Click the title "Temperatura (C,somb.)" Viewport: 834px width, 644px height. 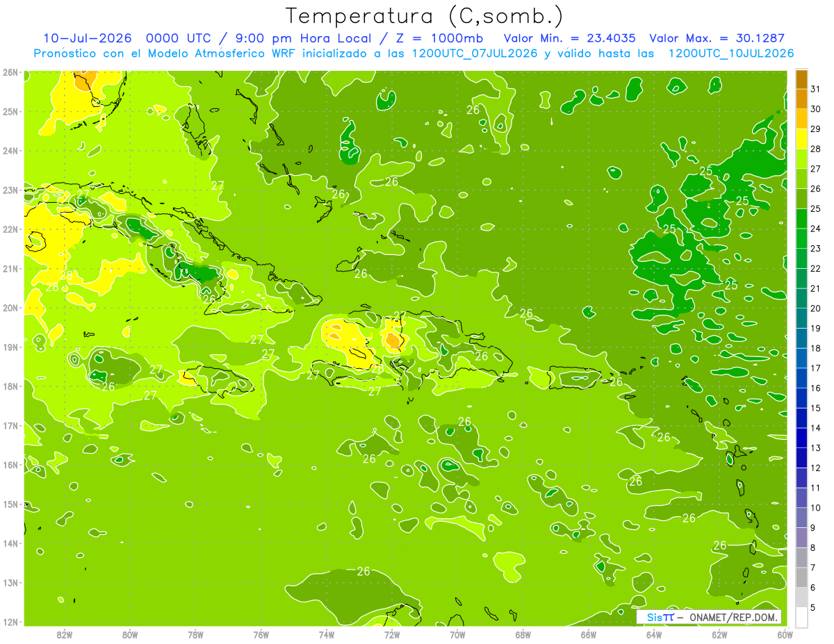coord(425,15)
